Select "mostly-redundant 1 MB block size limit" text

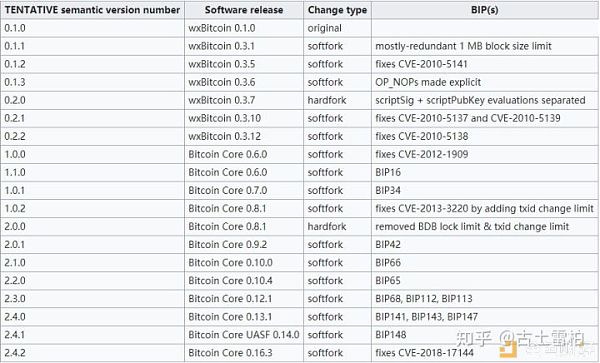click(x=463, y=46)
